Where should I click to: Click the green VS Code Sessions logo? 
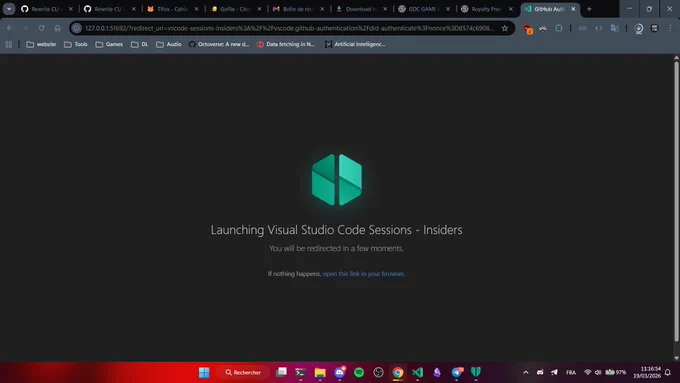coord(337,180)
